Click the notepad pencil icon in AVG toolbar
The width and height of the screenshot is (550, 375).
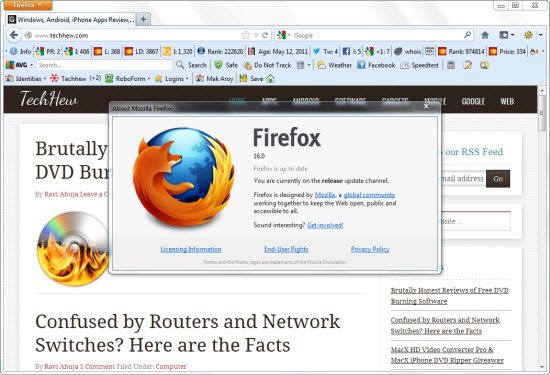(x=467, y=65)
